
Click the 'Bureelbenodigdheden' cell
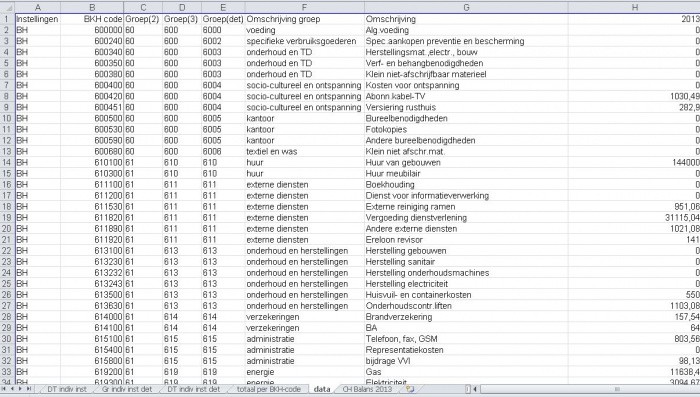coord(466,118)
